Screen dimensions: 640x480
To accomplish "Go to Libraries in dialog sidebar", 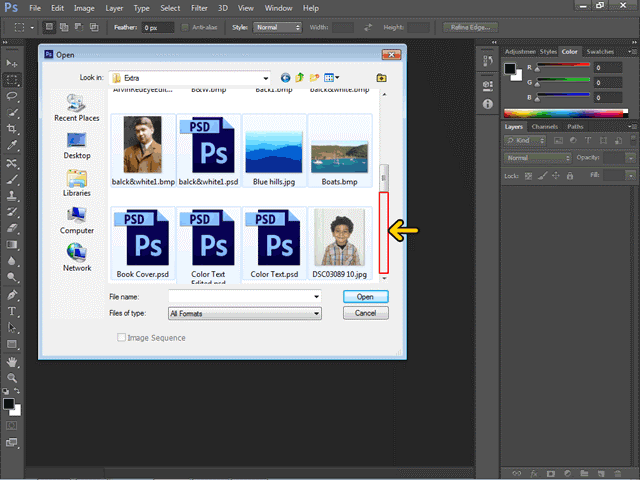I will click(x=77, y=183).
